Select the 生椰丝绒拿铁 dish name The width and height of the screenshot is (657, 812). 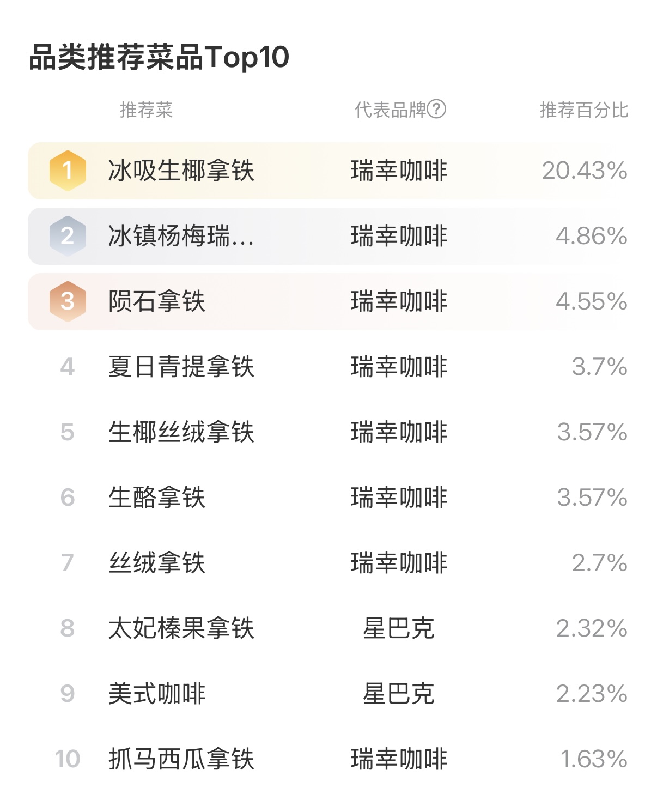click(x=181, y=432)
